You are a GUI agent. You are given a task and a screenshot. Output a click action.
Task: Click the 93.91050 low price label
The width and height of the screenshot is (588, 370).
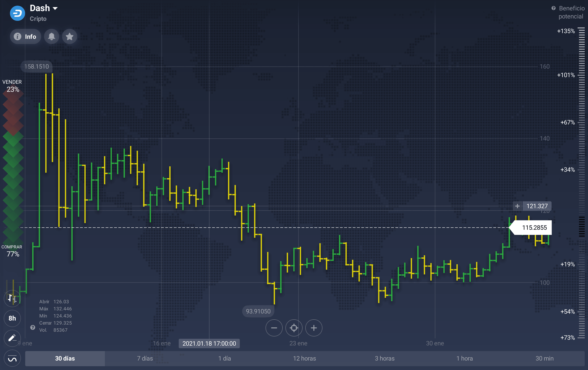tap(258, 311)
